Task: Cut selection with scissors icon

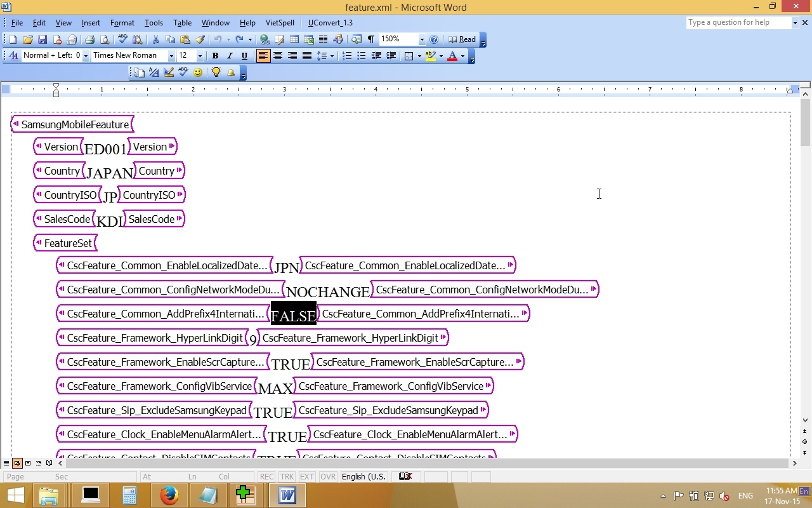Action: [x=155, y=39]
